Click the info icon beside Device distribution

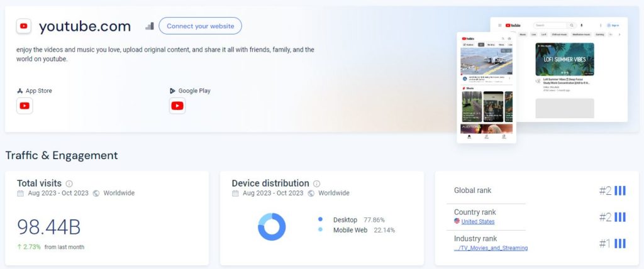coord(317,184)
